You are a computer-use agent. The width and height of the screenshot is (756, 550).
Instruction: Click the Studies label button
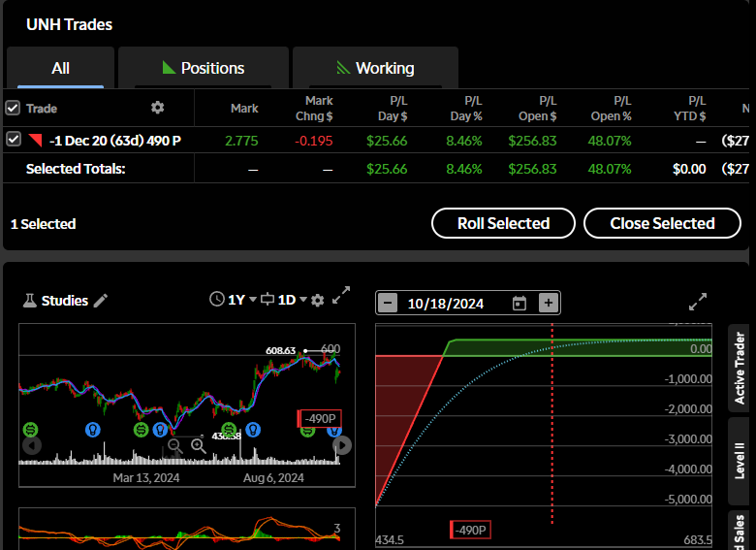(x=65, y=301)
